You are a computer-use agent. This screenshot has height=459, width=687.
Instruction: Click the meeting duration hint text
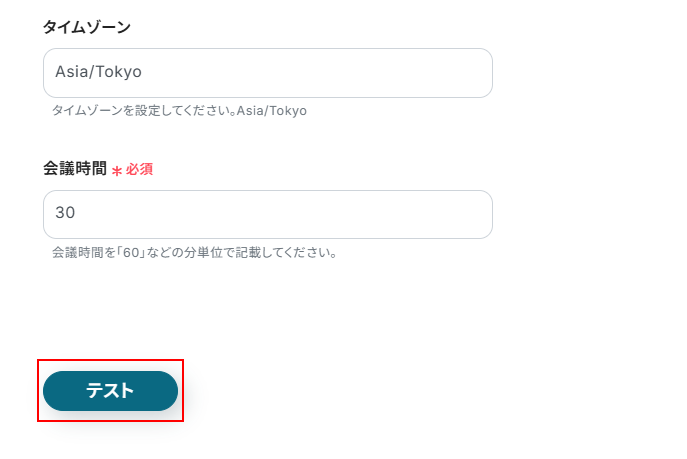(x=194, y=252)
